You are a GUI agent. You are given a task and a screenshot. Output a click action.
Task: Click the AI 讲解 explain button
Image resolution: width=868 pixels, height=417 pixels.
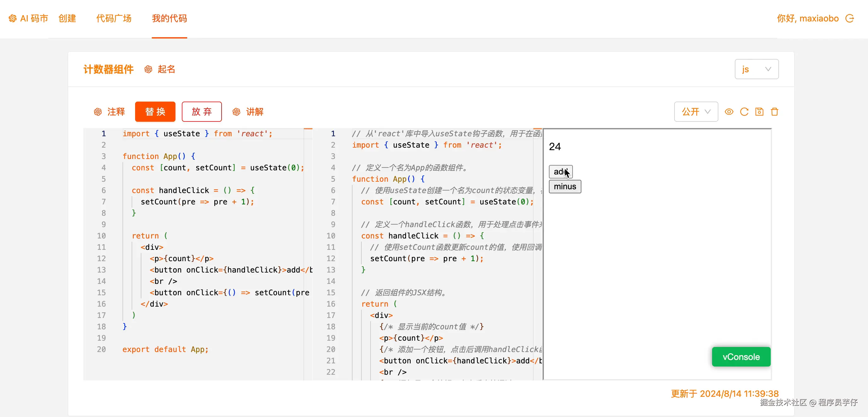pyautogui.click(x=248, y=111)
